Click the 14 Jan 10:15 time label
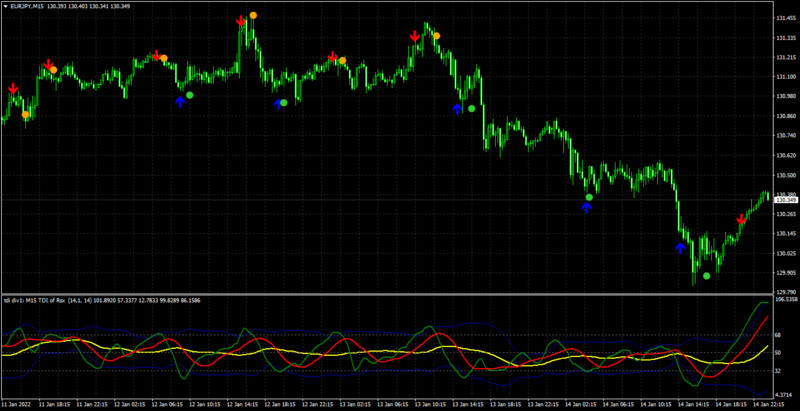The image size is (800, 411). tap(658, 402)
